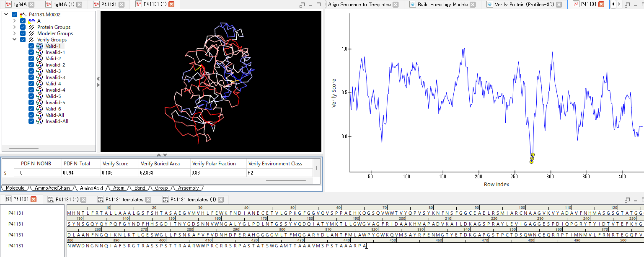Close the 1g94A (1) tab
This screenshot has width=644, height=257.
pos(79,5)
